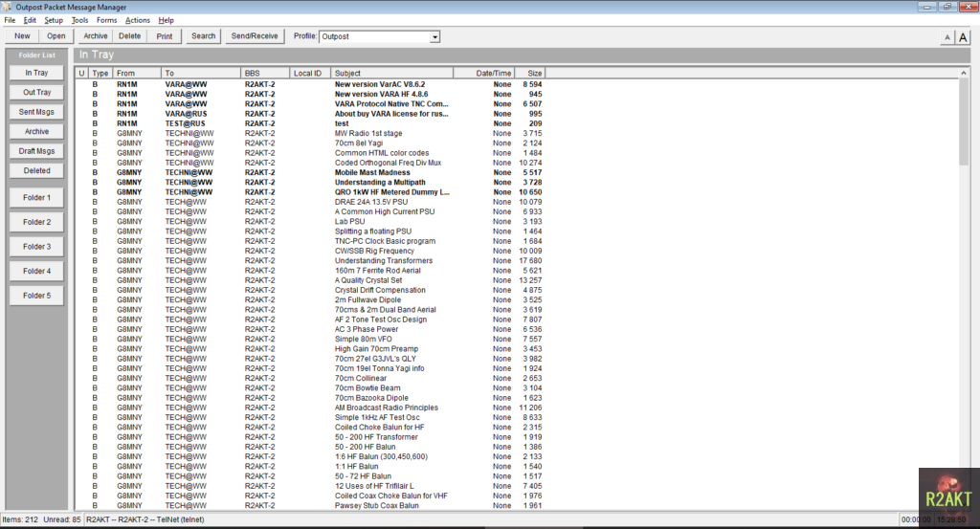The height and width of the screenshot is (529, 980).
Task: Open the Profile dropdown arrow
Action: 434,37
